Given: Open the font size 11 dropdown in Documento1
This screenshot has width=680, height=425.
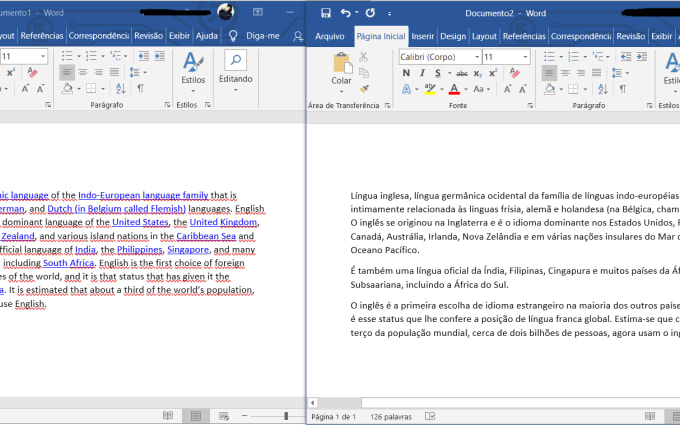Looking at the screenshot, I should [x=43, y=56].
